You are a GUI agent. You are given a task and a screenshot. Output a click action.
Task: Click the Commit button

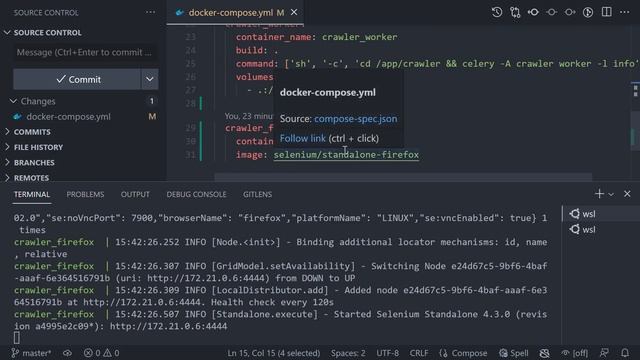click(77, 79)
